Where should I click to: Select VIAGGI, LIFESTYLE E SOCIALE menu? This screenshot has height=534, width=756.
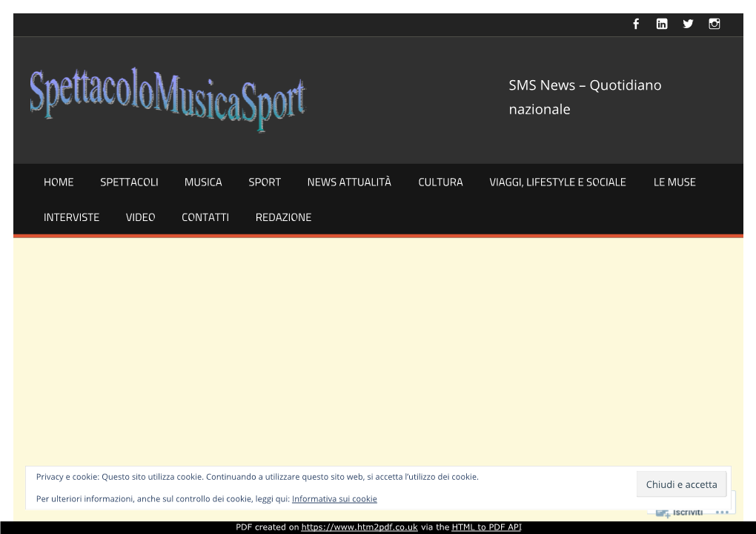557,182
